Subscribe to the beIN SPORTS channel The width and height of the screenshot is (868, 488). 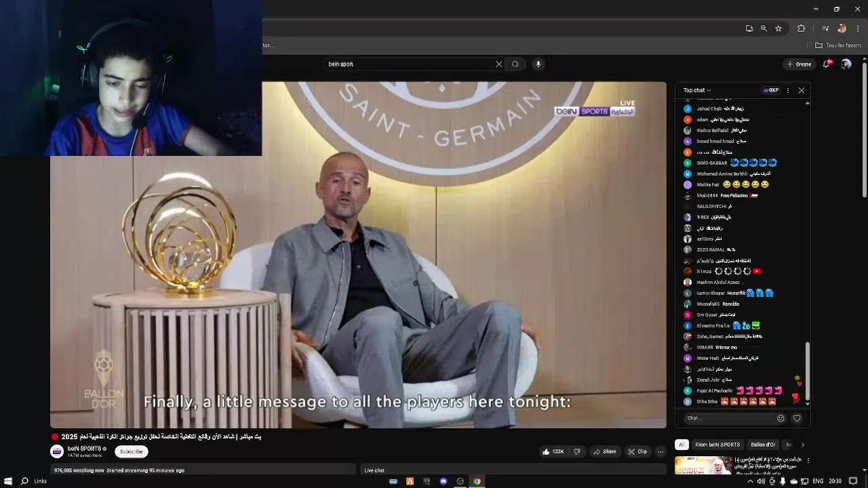(132, 451)
